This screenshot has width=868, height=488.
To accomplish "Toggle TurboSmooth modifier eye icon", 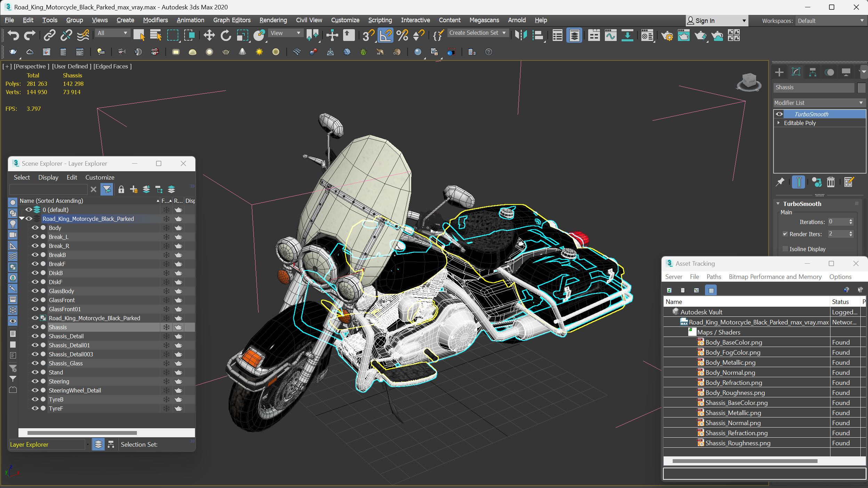I will 779,114.
